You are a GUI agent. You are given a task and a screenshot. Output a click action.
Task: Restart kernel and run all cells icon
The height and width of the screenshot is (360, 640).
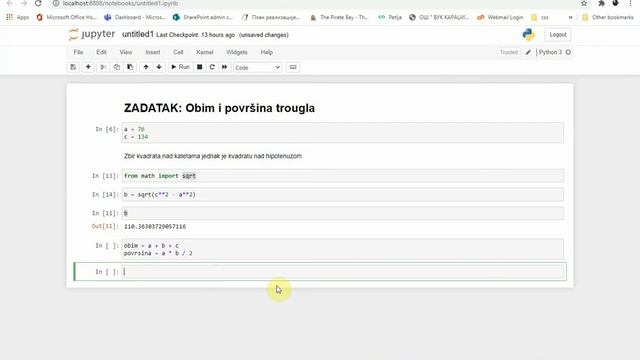(224, 67)
